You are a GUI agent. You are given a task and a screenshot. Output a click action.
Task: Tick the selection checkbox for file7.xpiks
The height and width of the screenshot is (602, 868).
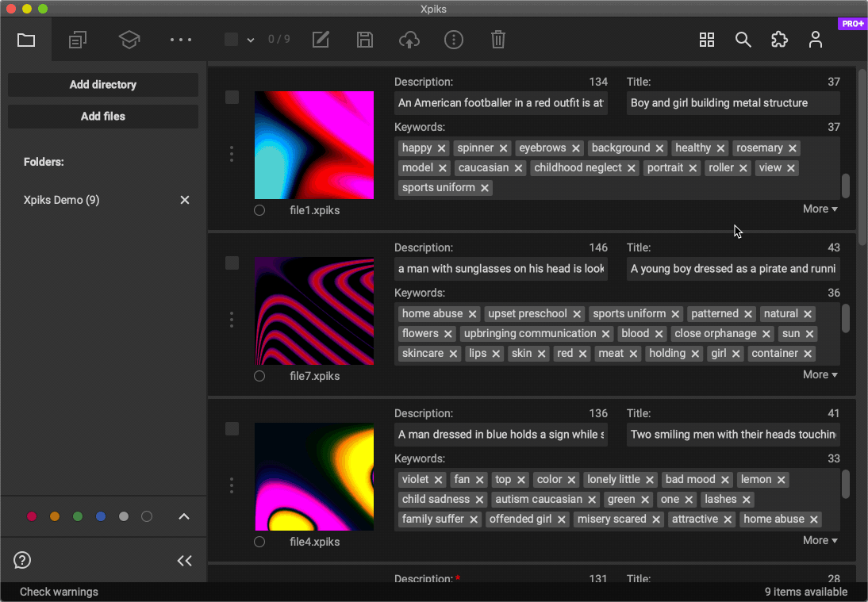click(232, 263)
